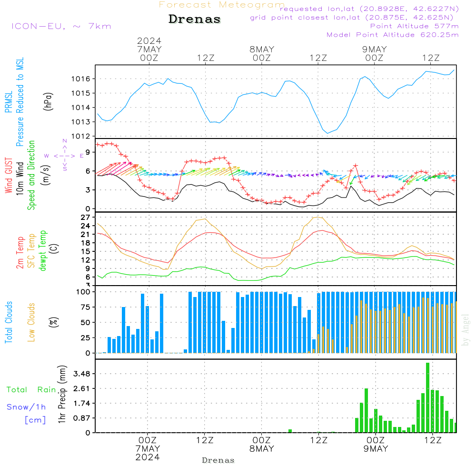Select the blue "Snow/1h" legend label

pyautogui.click(x=26, y=407)
